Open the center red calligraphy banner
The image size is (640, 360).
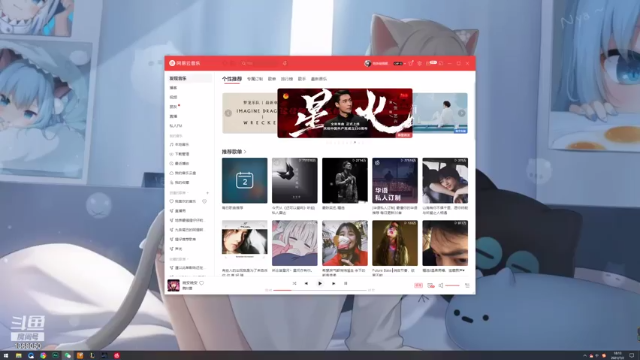click(x=345, y=113)
